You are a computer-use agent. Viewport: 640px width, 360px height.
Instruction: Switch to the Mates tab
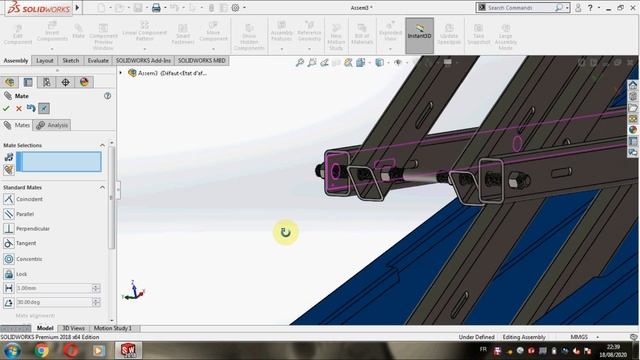point(17,125)
